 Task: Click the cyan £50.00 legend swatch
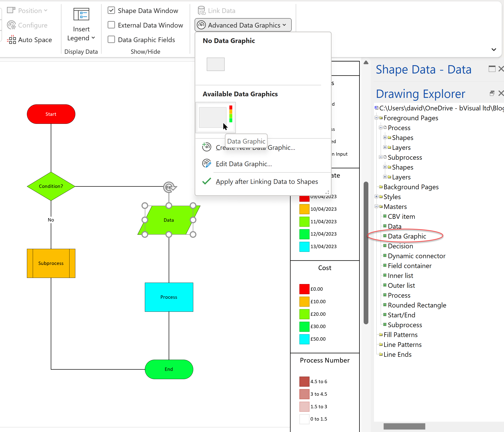click(304, 339)
